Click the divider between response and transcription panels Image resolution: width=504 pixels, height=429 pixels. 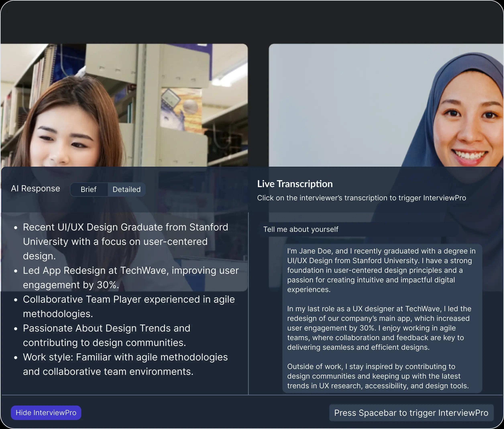(x=248, y=304)
